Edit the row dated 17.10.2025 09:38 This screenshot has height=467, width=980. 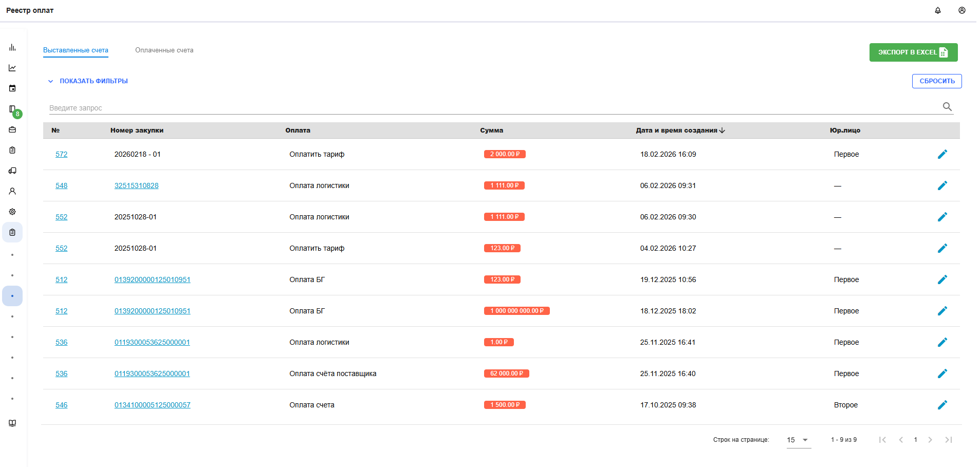[942, 405]
